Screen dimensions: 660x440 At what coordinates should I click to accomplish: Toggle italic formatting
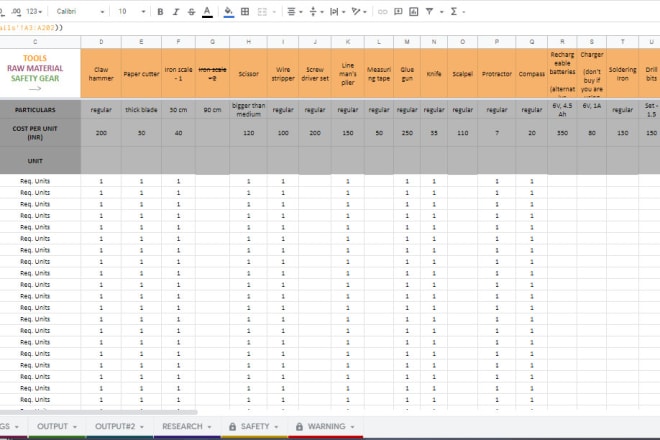point(176,12)
